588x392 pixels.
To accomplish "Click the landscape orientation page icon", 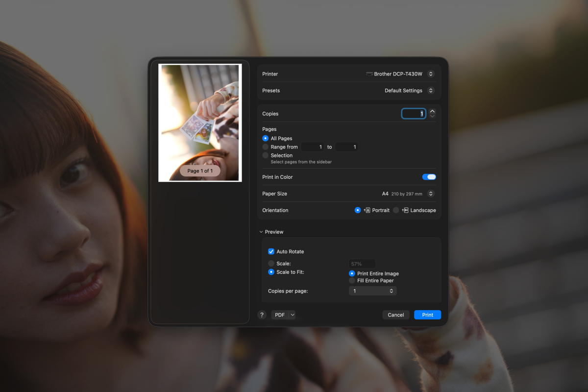I will click(x=405, y=210).
